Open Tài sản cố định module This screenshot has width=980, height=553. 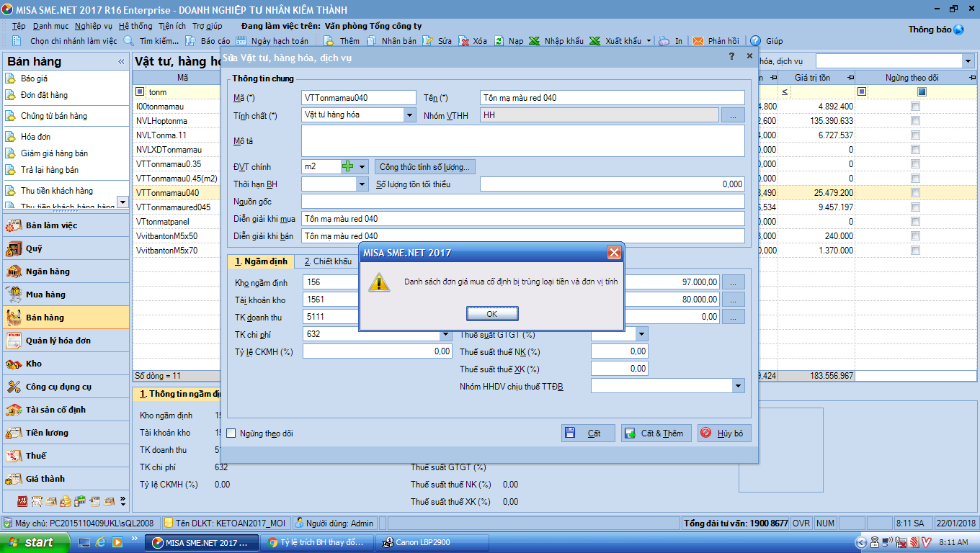tap(66, 410)
